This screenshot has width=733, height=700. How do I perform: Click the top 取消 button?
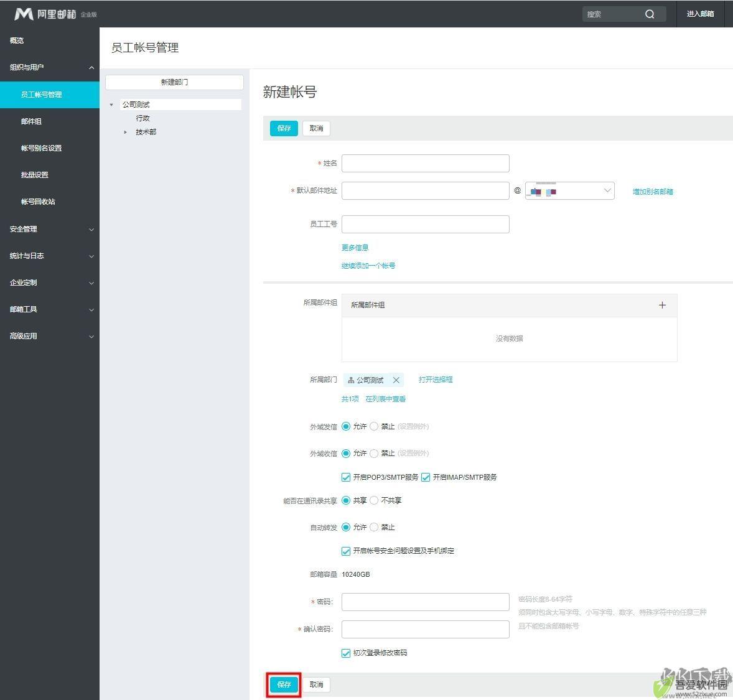click(x=317, y=128)
